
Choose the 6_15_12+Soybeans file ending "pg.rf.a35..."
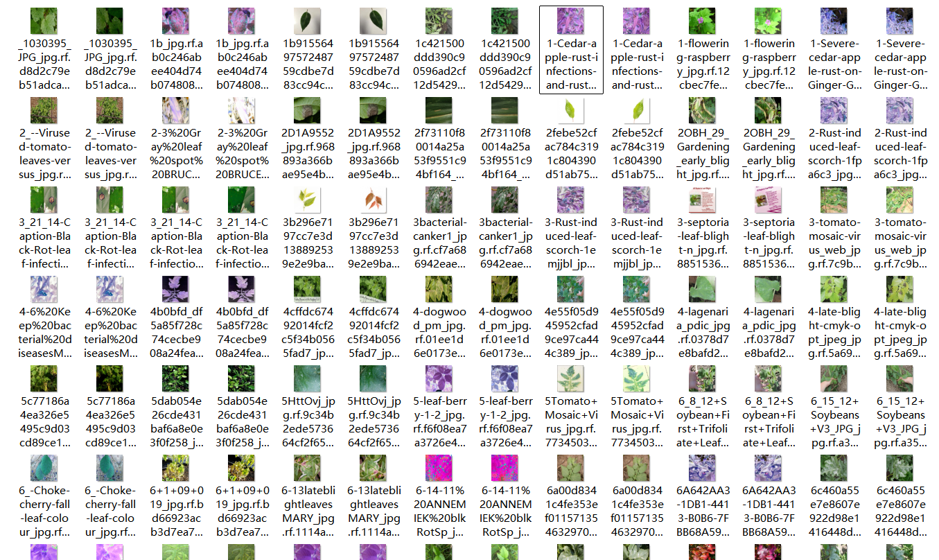(x=899, y=408)
